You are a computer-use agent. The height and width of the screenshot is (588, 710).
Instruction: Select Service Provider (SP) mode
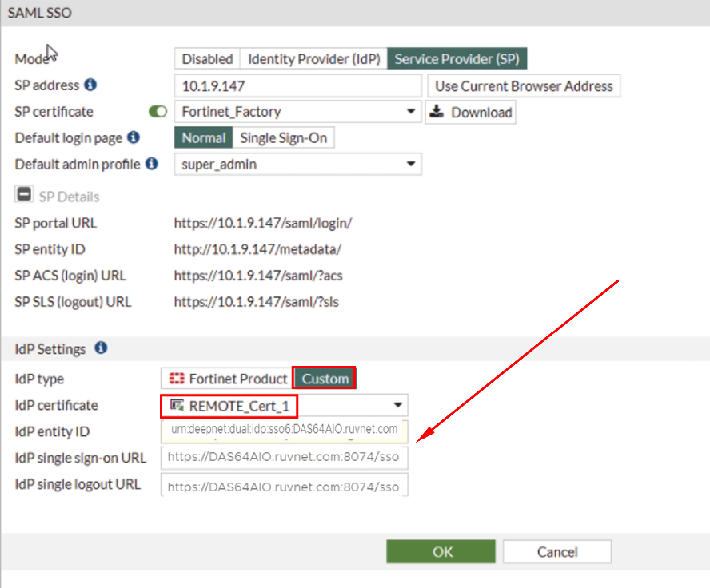click(x=457, y=59)
